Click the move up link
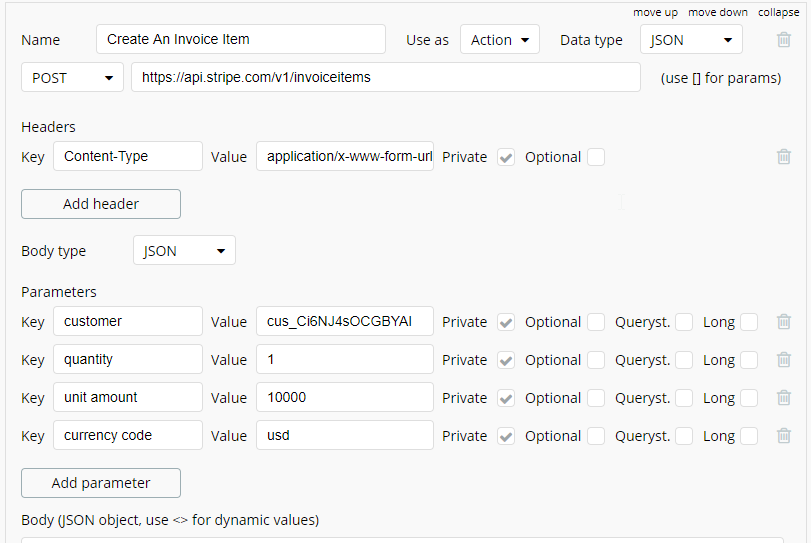The height and width of the screenshot is (543, 811). coord(655,12)
